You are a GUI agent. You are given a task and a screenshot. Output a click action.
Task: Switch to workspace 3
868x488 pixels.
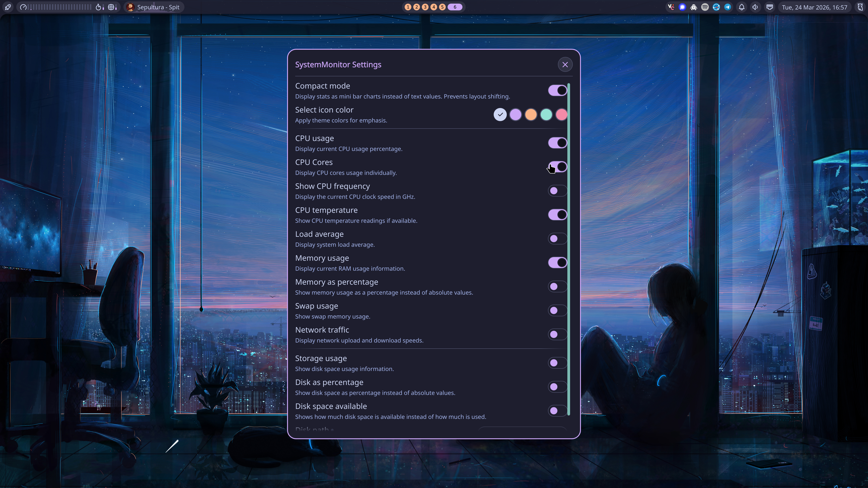tap(425, 7)
